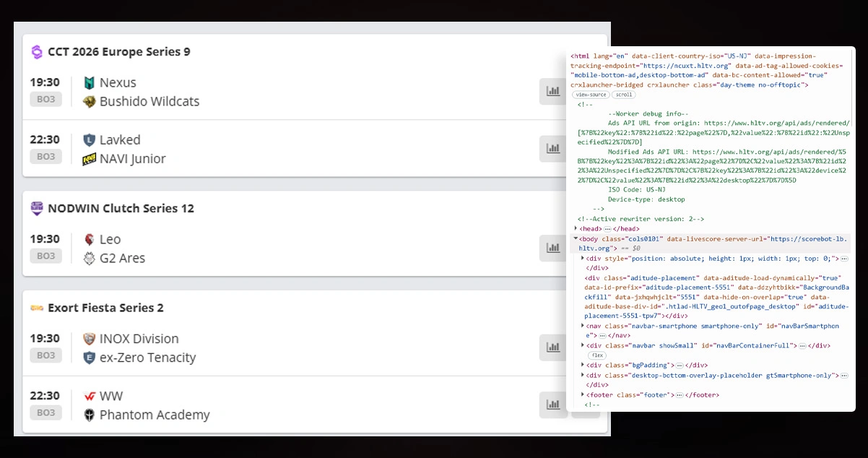868x458 pixels.
Task: Click the NAVI Junior team logo
Action: coord(90,159)
